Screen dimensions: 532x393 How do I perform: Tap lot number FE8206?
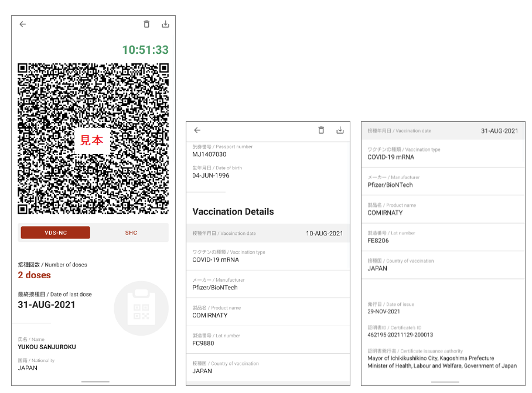click(x=378, y=240)
